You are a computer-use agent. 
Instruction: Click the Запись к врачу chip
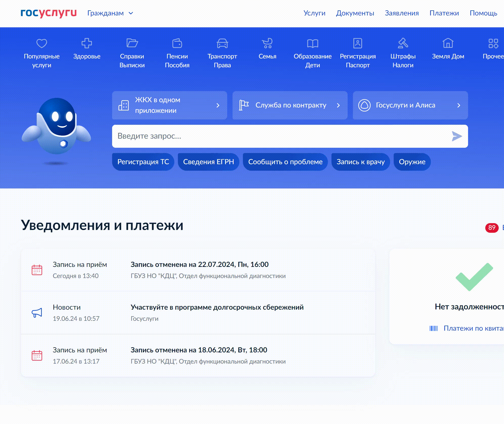pyautogui.click(x=360, y=162)
